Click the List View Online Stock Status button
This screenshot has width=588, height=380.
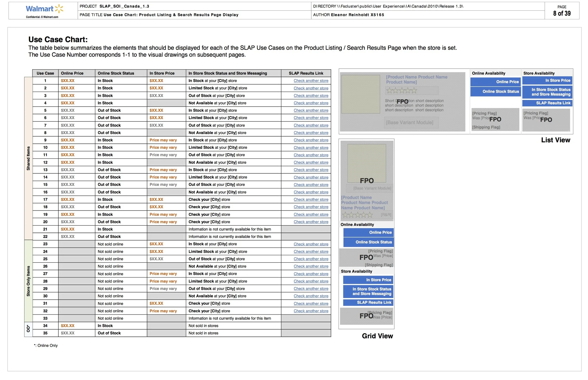click(x=495, y=92)
